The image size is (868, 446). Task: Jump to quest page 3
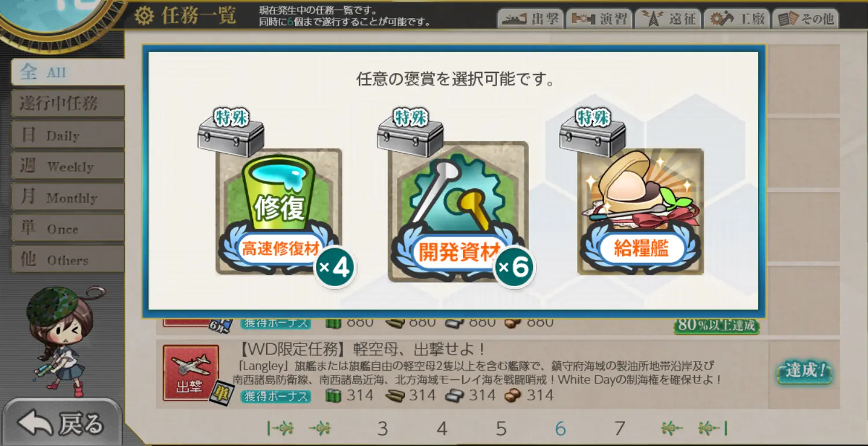pyautogui.click(x=382, y=429)
